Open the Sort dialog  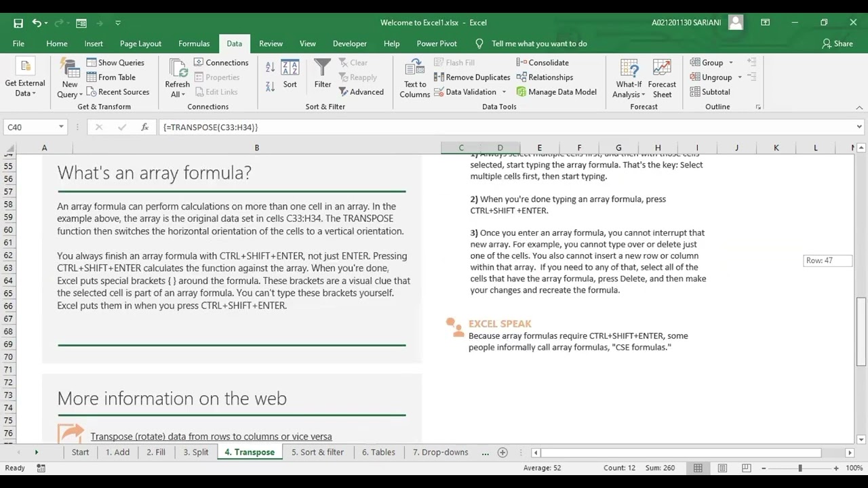(x=290, y=74)
